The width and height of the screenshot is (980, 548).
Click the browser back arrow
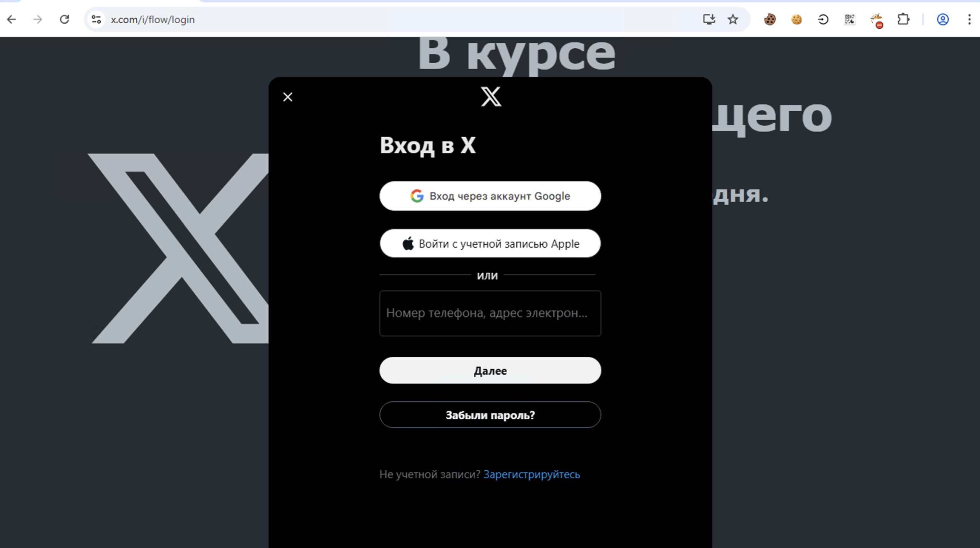tap(11, 19)
